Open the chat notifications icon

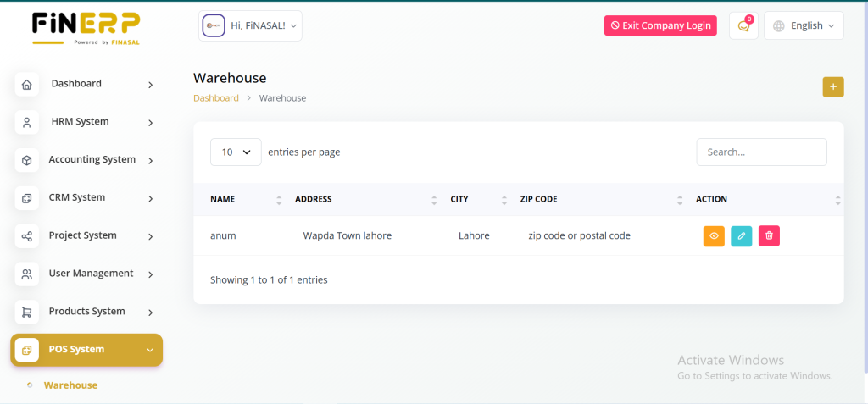point(743,26)
